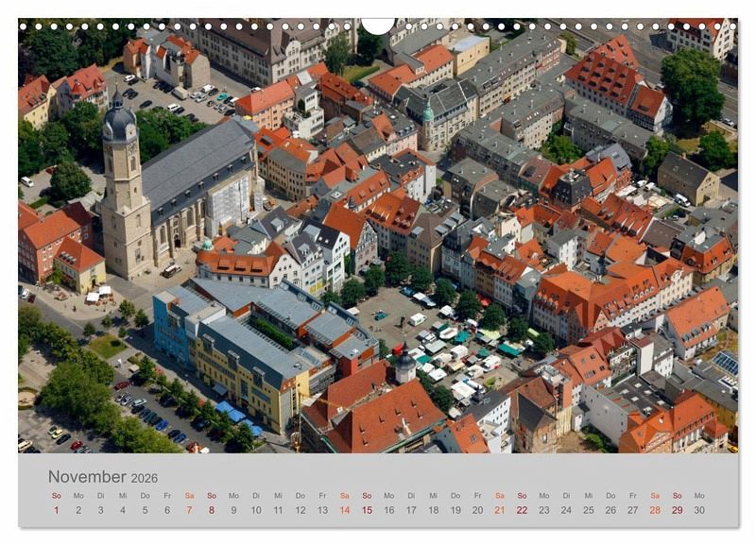Pick day 11 in the calendar row
Viewport: 756px width, 545px height.
coord(278,510)
